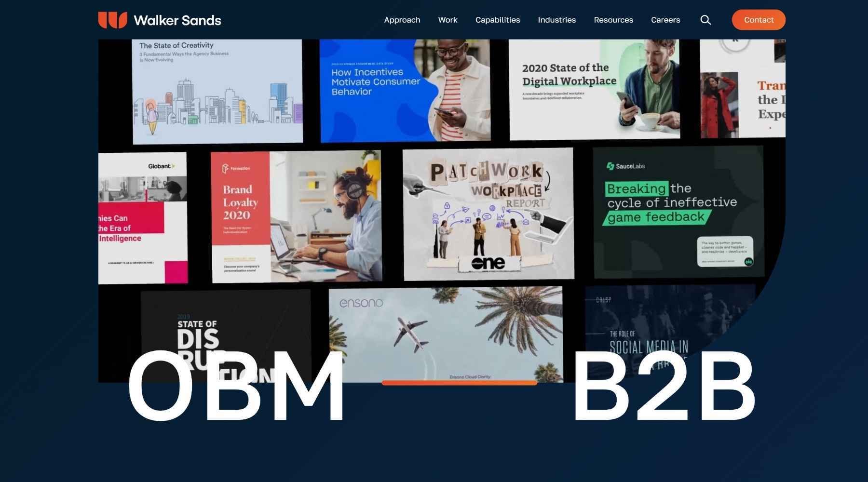Open The State of Creativity thumbnail
Viewport: 868px width, 482px height.
(217, 92)
